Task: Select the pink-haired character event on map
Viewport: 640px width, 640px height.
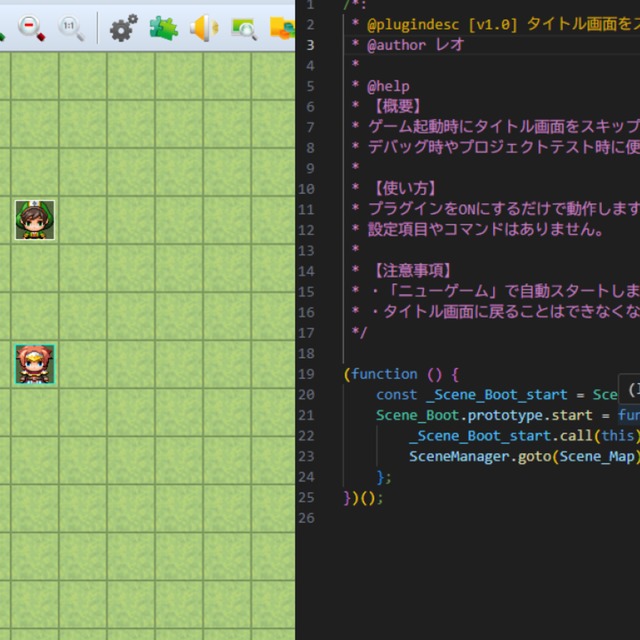Action: click(35, 364)
